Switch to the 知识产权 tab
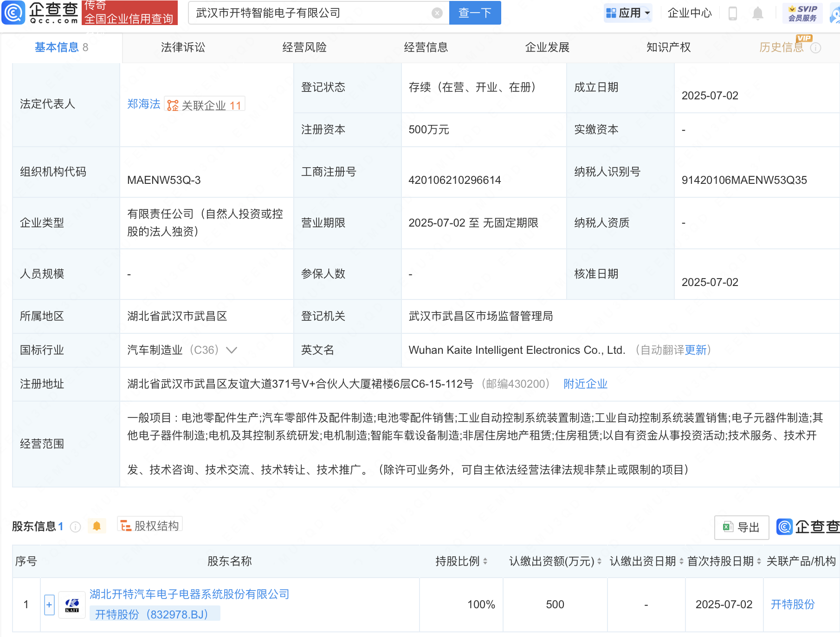Viewport: 840px width, 637px height. tap(669, 47)
